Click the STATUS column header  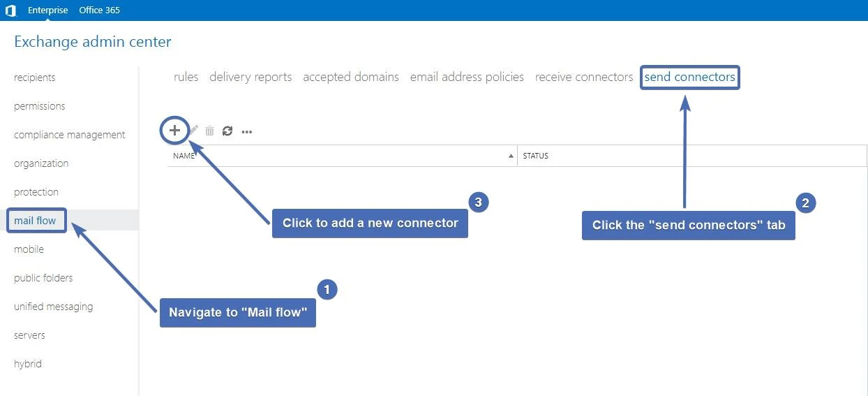[692, 156]
